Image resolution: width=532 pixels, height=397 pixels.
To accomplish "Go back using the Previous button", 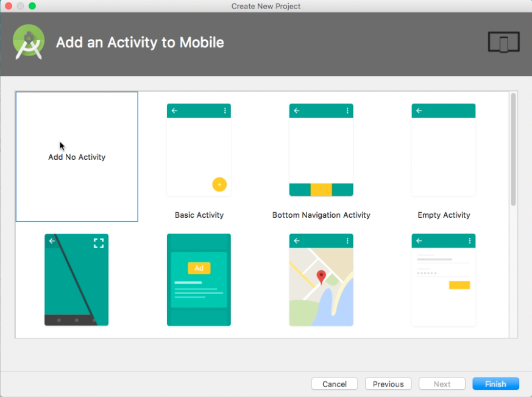I will [388, 384].
